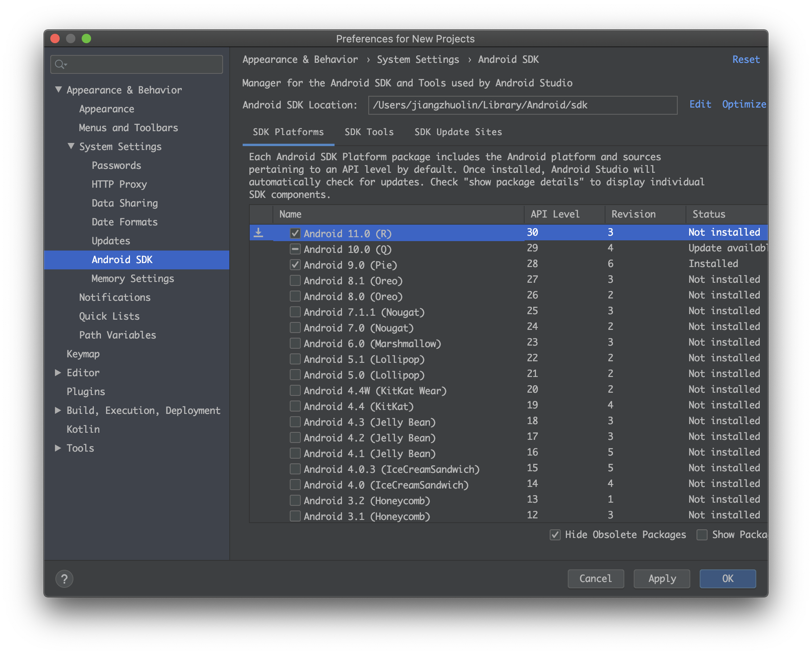Check the Android 8.0 (Oreo) checkbox
Screen dimensions: 812x655
click(295, 296)
